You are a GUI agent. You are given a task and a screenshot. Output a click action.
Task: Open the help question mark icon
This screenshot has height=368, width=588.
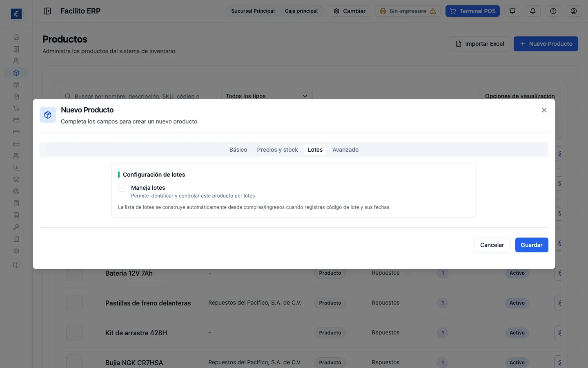click(553, 11)
